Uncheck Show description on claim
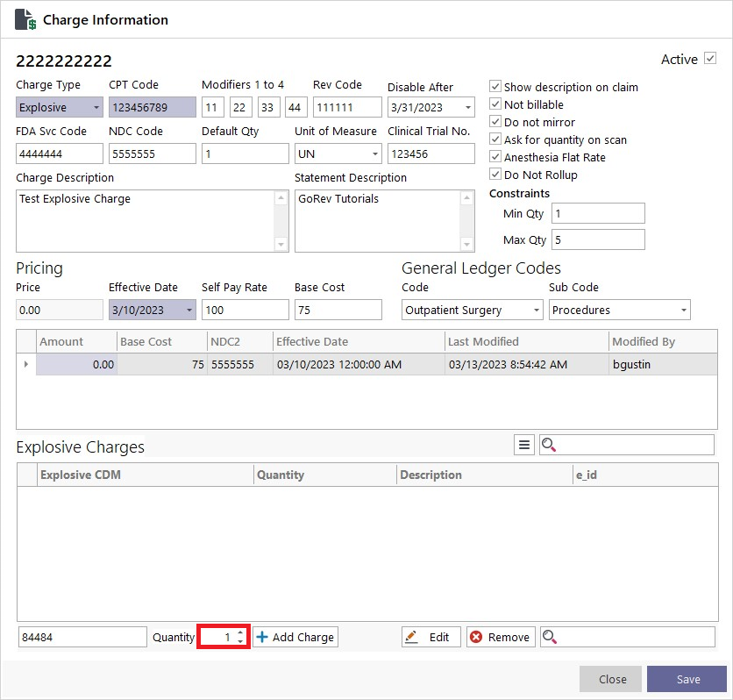The width and height of the screenshot is (733, 700). point(495,87)
